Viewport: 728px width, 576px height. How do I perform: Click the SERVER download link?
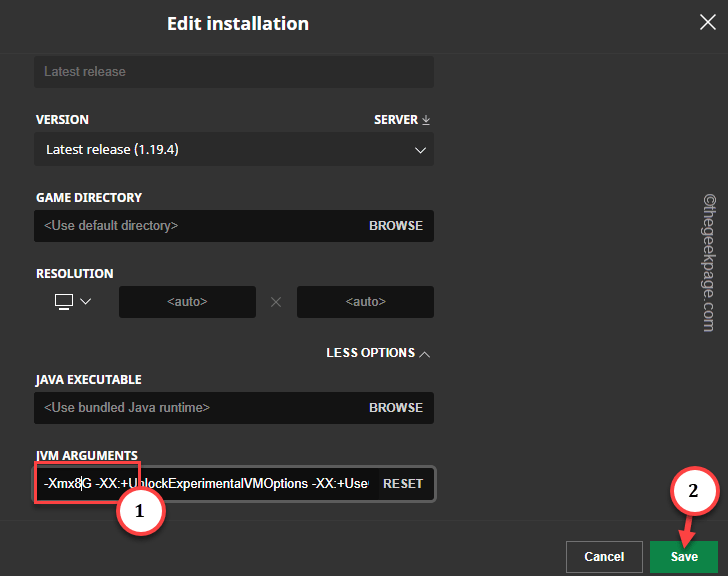coord(396,120)
